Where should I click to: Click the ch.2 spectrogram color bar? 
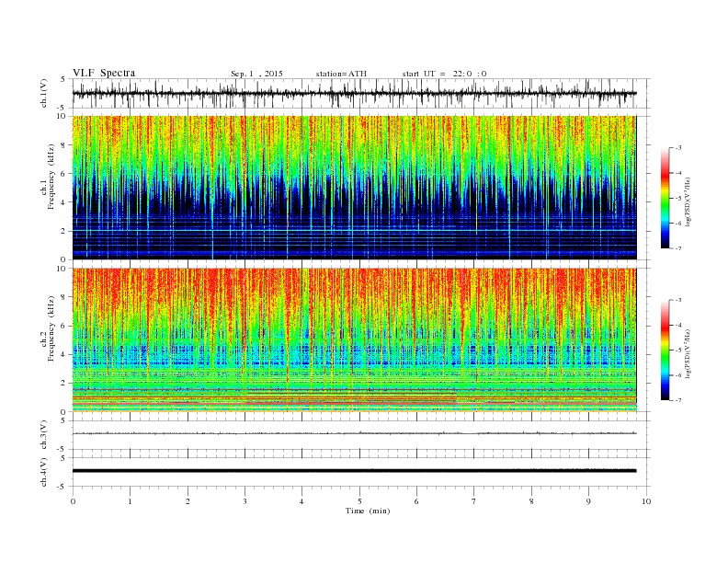click(665, 350)
